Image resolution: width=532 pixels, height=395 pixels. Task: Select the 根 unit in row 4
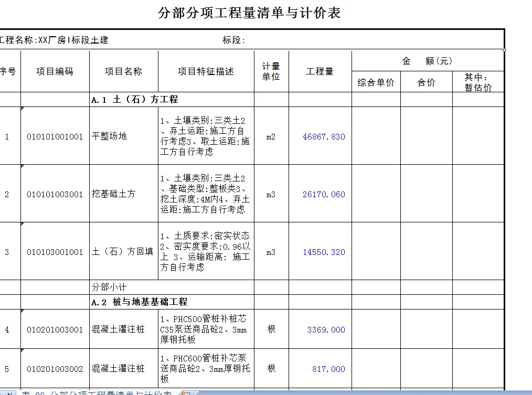tap(271, 329)
